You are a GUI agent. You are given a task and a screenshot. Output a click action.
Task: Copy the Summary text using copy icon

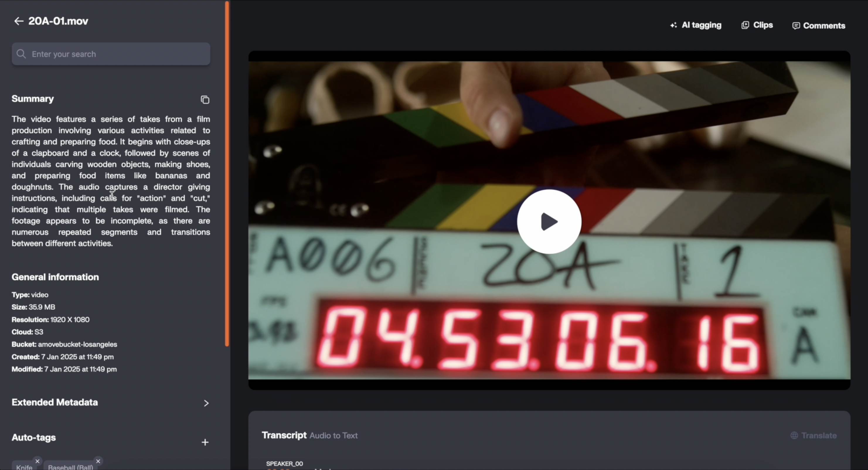click(x=205, y=100)
